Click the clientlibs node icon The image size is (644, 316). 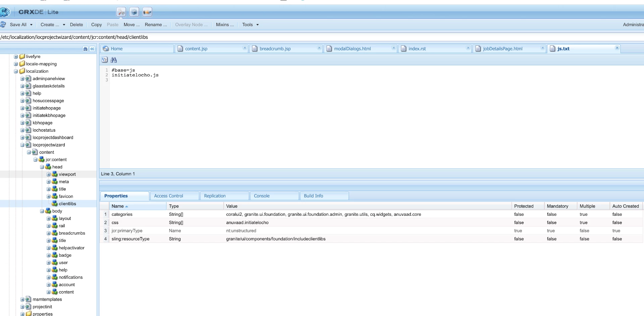(55, 204)
